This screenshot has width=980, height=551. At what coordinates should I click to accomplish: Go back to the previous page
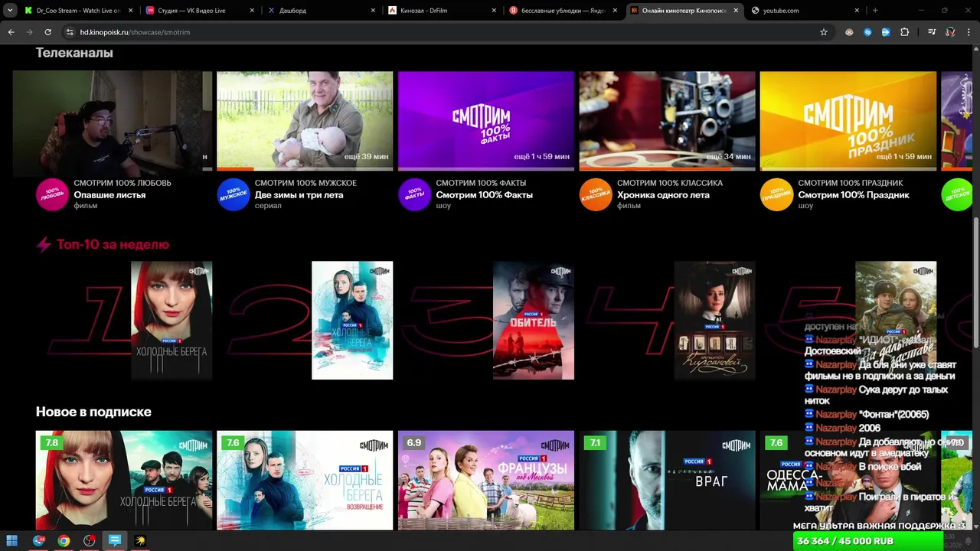[x=11, y=32]
